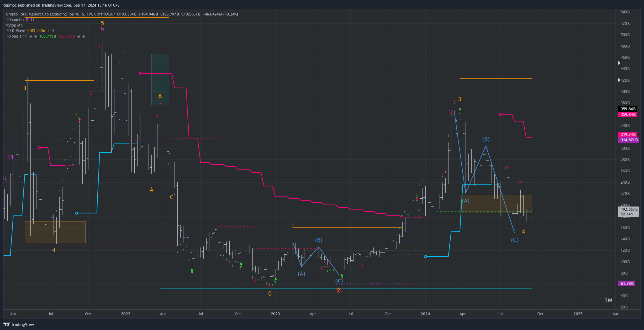Click the orange 5 wave label at top

[x=102, y=23]
